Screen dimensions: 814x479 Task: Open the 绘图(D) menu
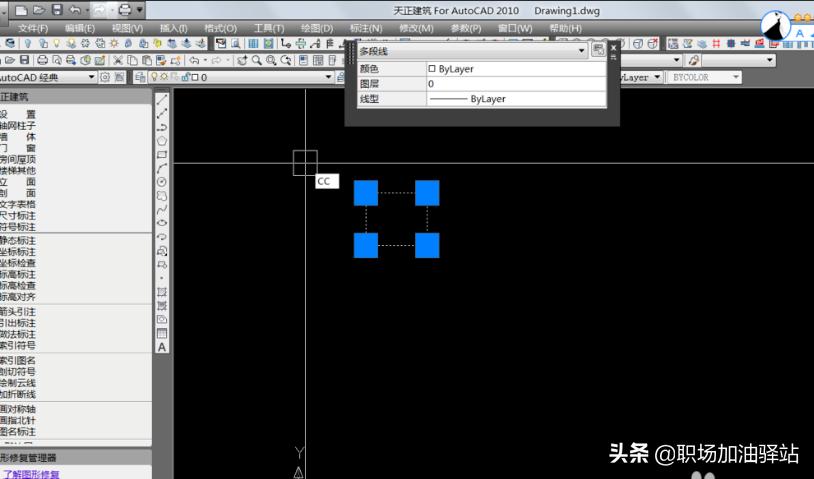(317, 29)
